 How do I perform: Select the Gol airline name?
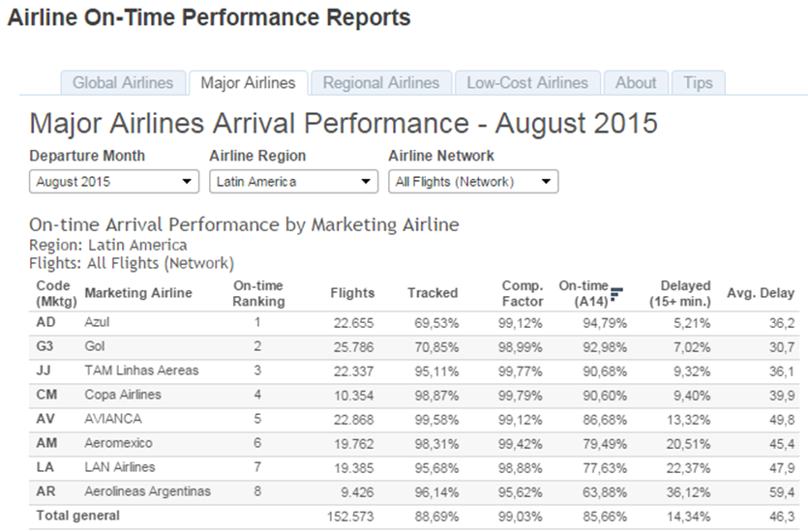[94, 346]
